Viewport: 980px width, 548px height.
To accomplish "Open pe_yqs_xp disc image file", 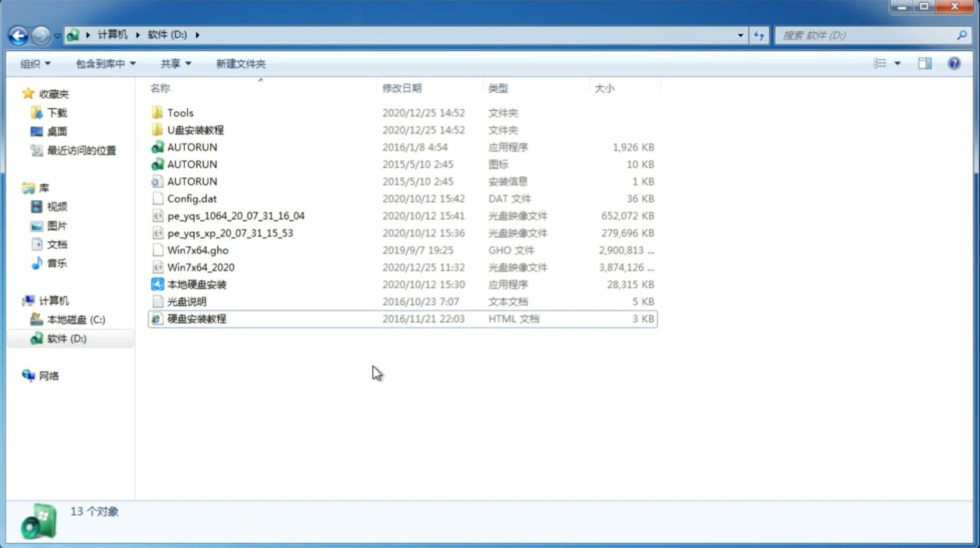I will tap(230, 232).
